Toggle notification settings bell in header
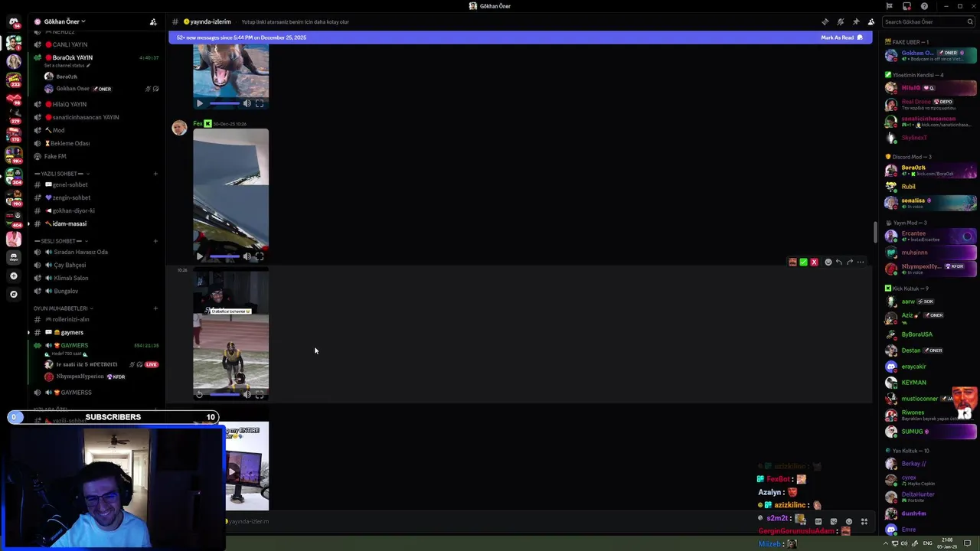This screenshot has width=980, height=551. pyautogui.click(x=840, y=21)
